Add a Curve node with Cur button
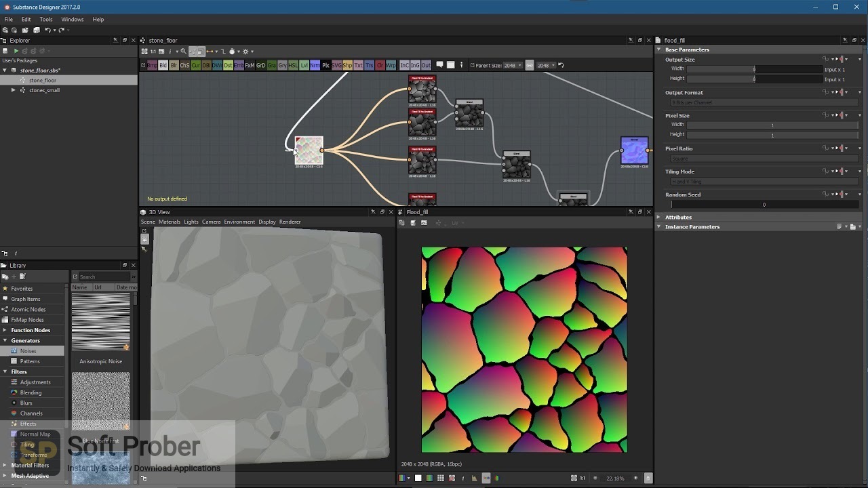 [x=195, y=65]
